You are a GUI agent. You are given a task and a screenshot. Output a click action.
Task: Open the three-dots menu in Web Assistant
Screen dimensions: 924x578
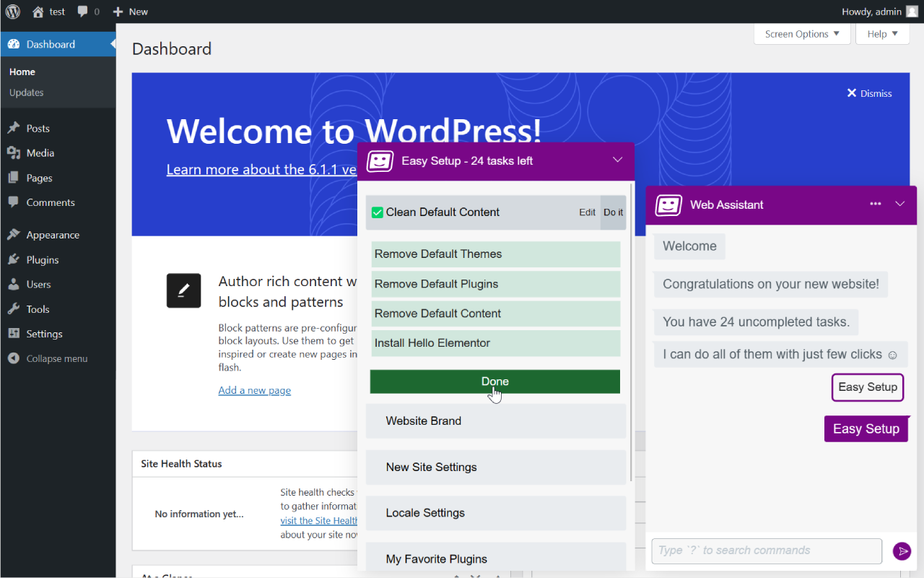[876, 204]
